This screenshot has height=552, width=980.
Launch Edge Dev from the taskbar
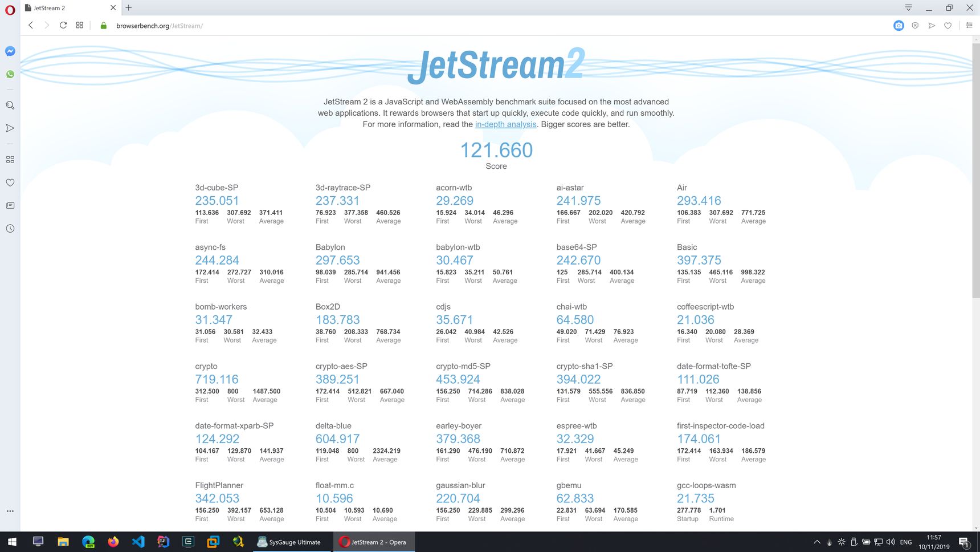(x=88, y=542)
